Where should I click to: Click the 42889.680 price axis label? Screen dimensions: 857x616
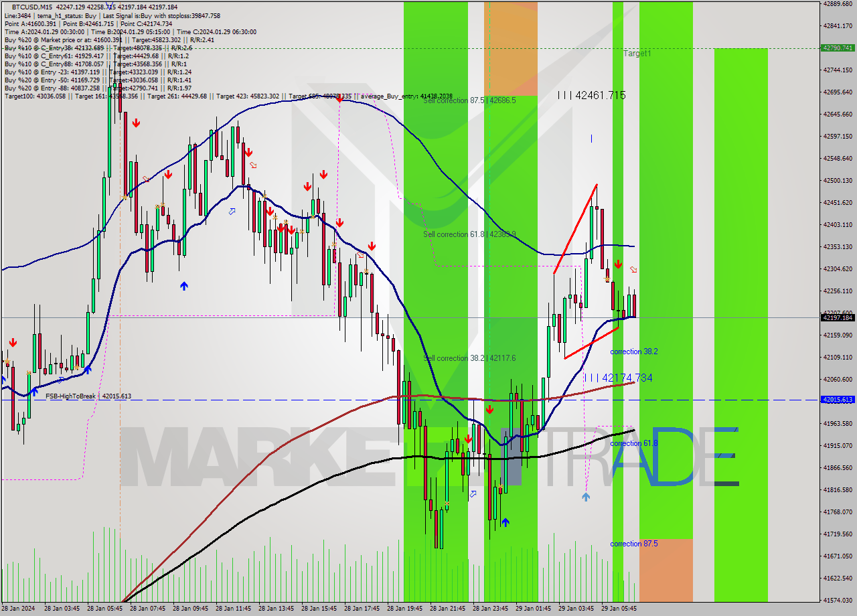tap(838, 4)
